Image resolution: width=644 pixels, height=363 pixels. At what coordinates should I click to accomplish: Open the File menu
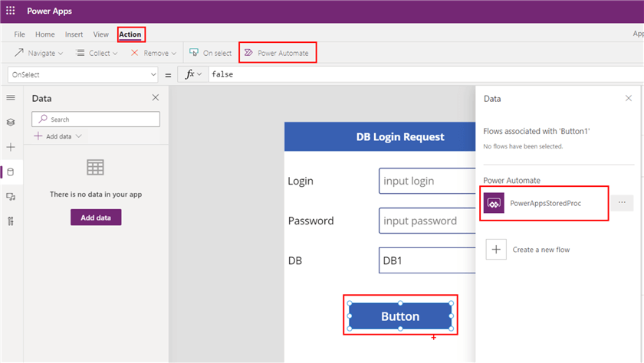pyautogui.click(x=19, y=34)
